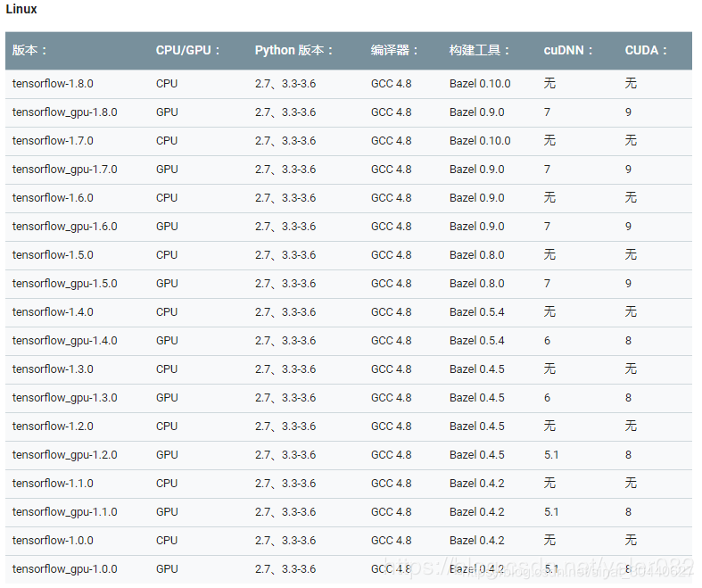Click the CPU/GPU column header
This screenshot has width=702, height=588.
click(x=187, y=50)
